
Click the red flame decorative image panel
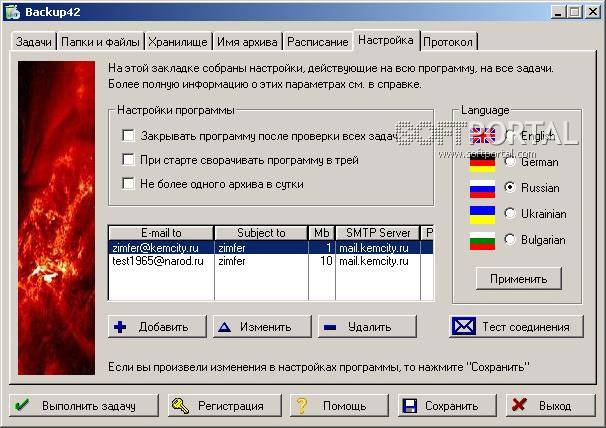56,218
